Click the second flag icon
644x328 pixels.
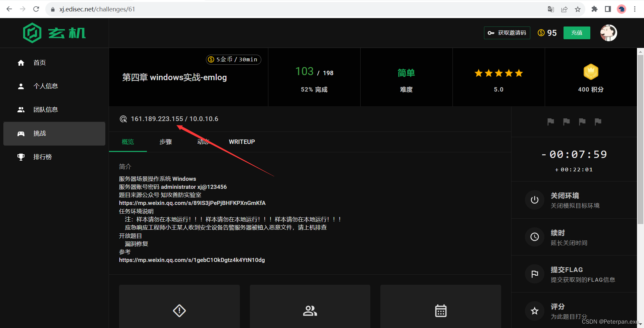pyautogui.click(x=567, y=122)
